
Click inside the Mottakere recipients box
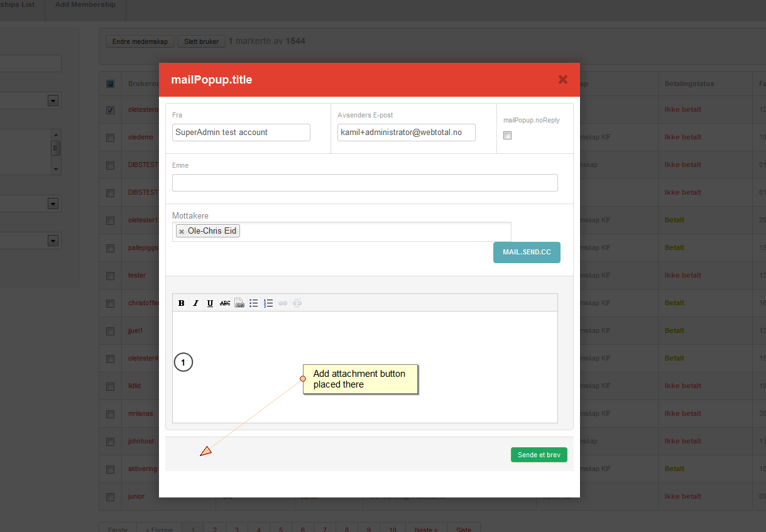(x=342, y=232)
